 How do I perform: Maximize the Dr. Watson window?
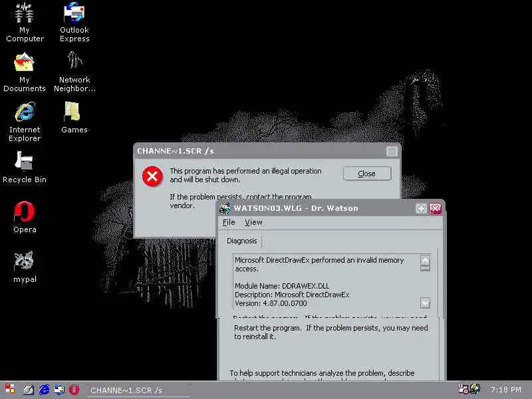click(421, 208)
